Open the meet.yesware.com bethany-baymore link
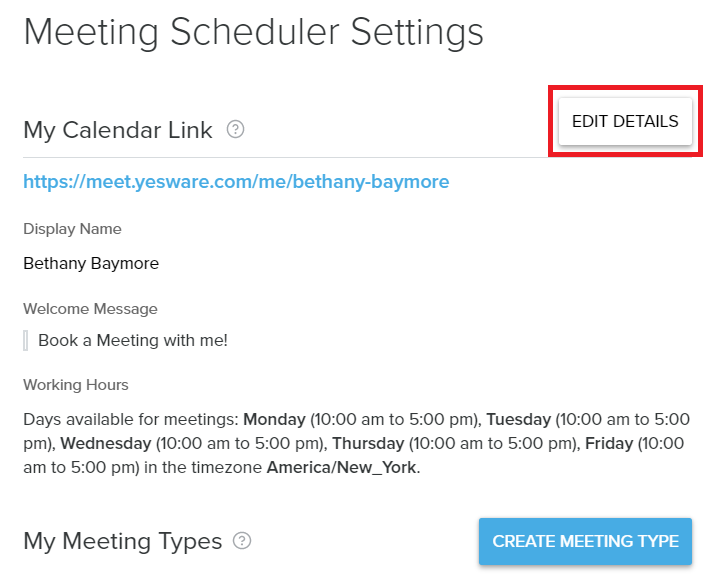The height and width of the screenshot is (577, 722). [236, 181]
